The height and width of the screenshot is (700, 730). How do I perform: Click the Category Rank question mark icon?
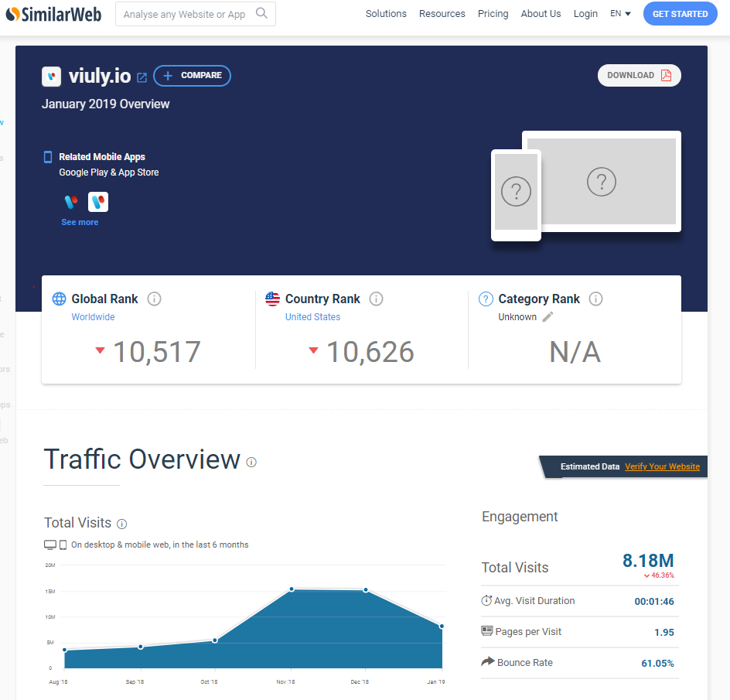[x=486, y=299]
